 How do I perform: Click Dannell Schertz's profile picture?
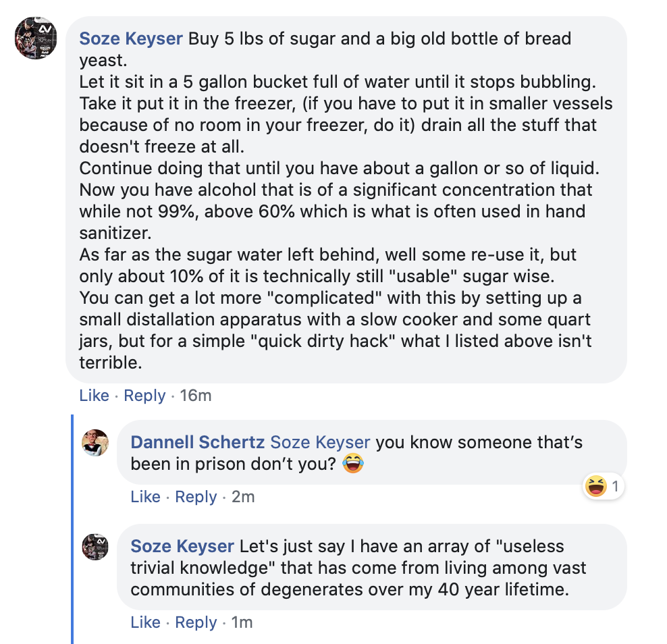click(95, 443)
